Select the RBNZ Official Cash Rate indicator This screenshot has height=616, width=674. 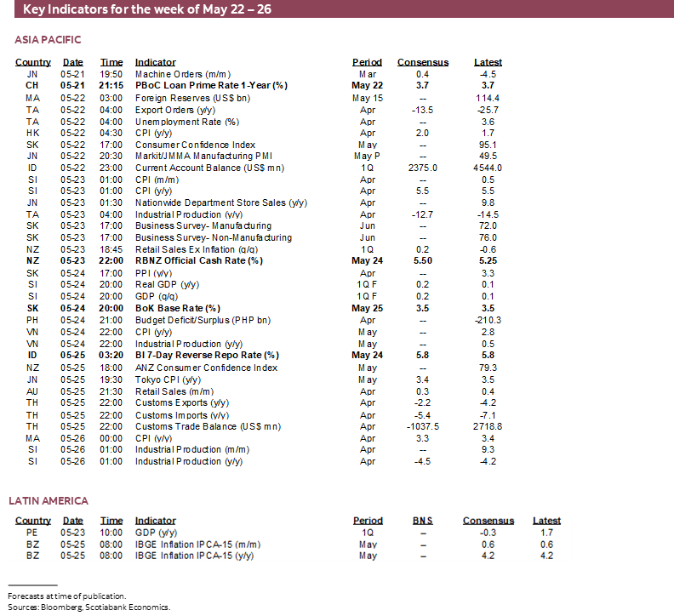click(199, 261)
